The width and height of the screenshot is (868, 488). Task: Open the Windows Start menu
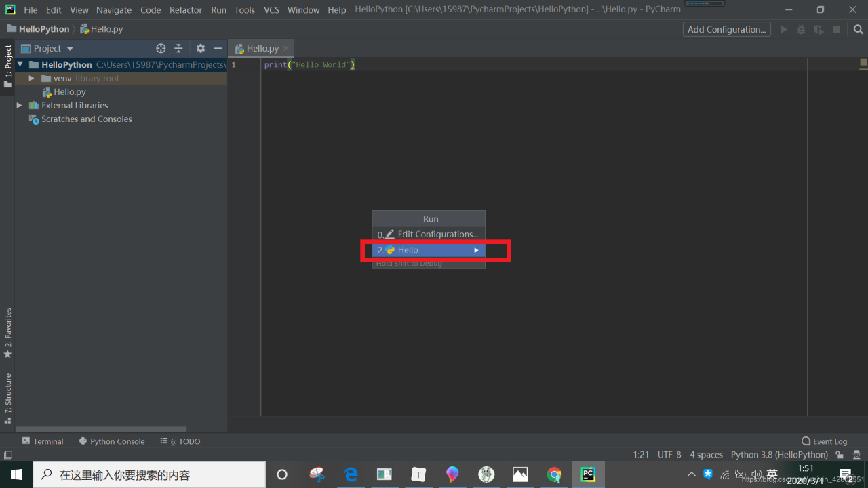coord(16,474)
